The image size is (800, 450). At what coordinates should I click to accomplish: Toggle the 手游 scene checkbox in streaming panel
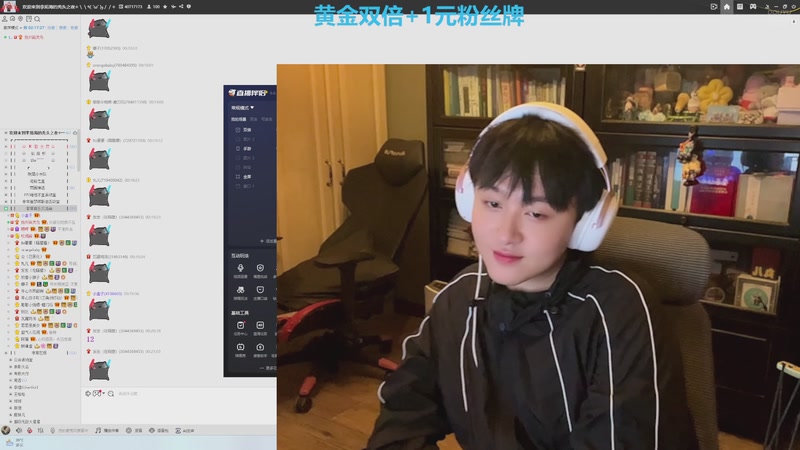pyautogui.click(x=238, y=148)
